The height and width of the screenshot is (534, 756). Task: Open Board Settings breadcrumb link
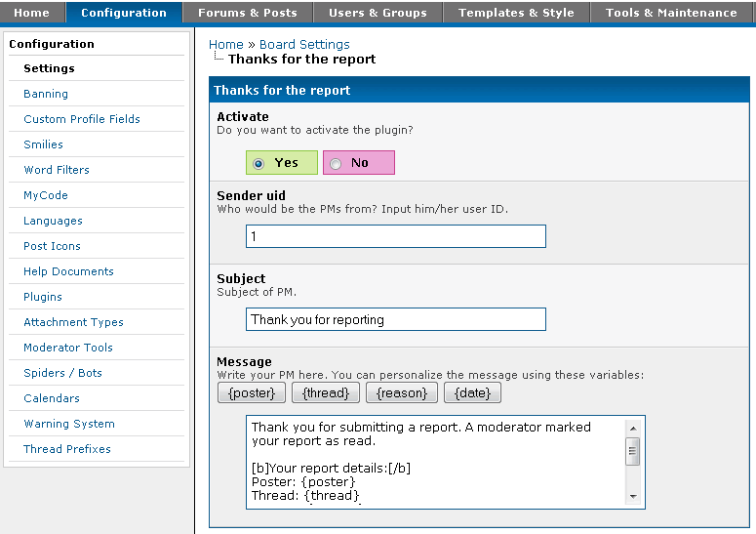coord(304,44)
